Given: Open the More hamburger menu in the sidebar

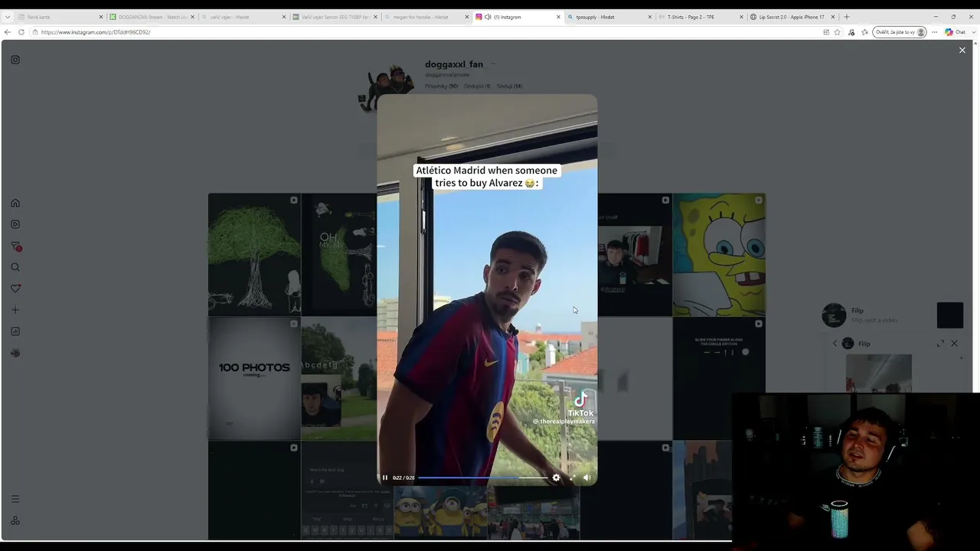Looking at the screenshot, I should pyautogui.click(x=15, y=499).
